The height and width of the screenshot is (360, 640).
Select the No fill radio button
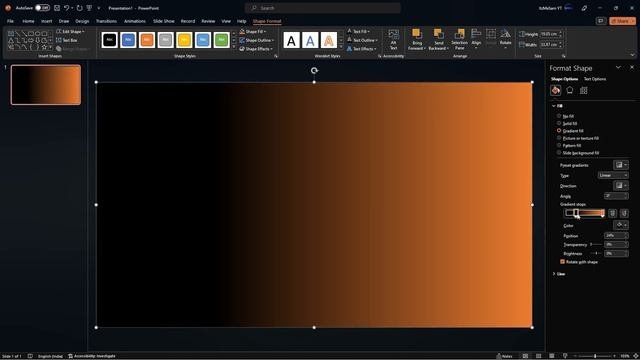[x=559, y=116]
